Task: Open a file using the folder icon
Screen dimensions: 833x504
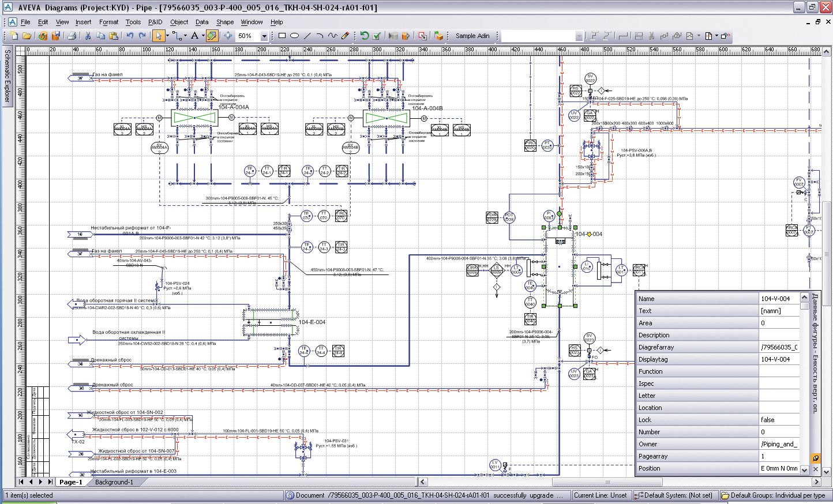Action: coord(27,36)
